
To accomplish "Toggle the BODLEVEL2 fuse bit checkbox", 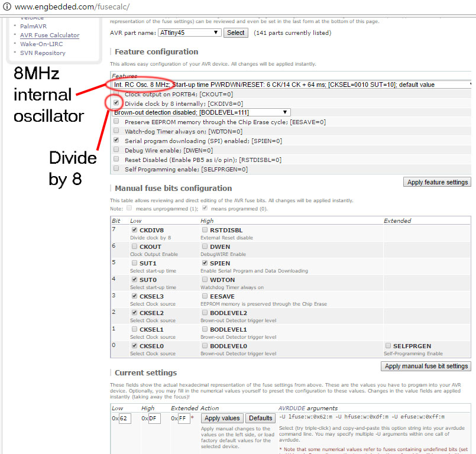I will pos(205,312).
